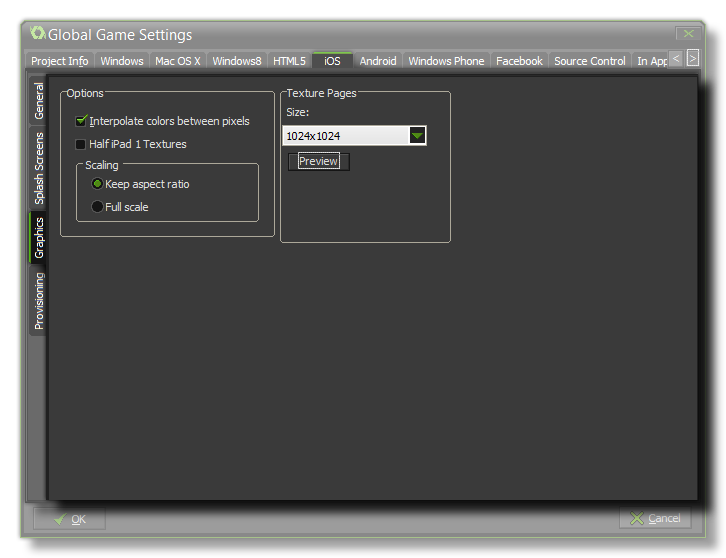Select Keep aspect ratio scaling option
Viewport: 726px width, 558px height.
(97, 184)
